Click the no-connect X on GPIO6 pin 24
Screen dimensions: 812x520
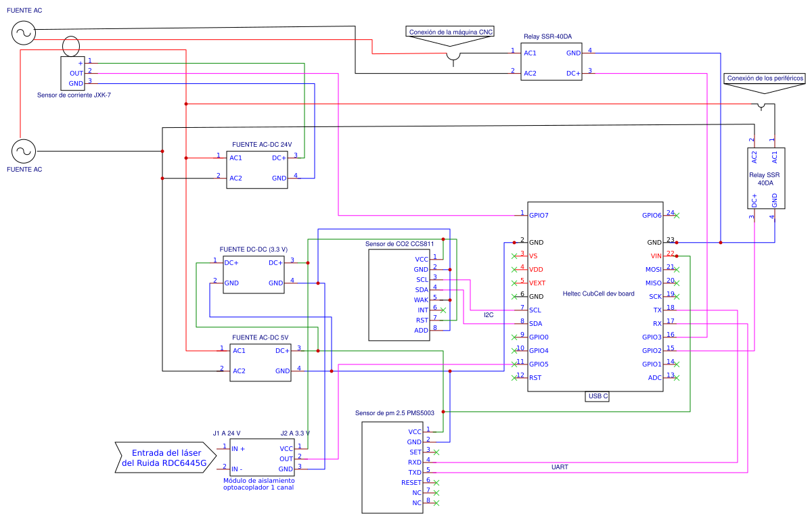677,216
